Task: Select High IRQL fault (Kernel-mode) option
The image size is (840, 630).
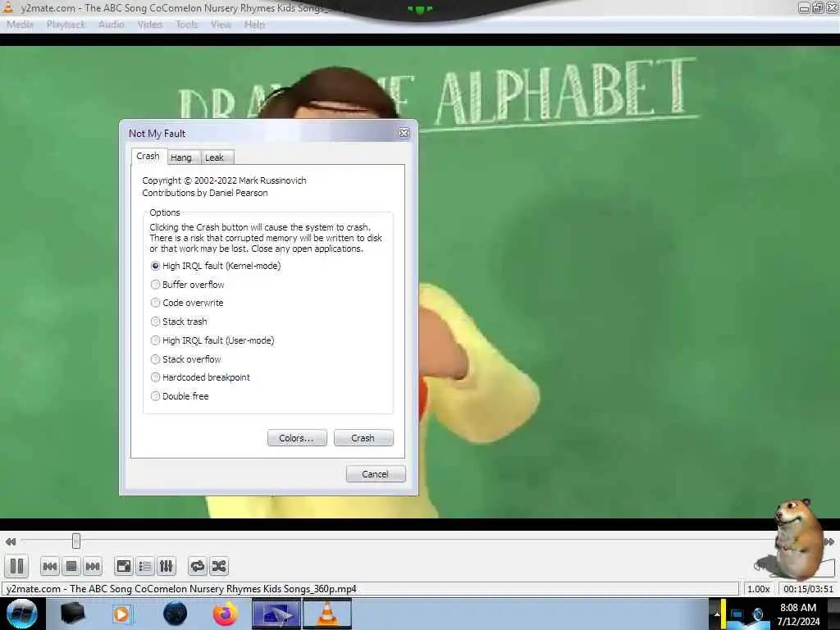Action: pos(216,266)
